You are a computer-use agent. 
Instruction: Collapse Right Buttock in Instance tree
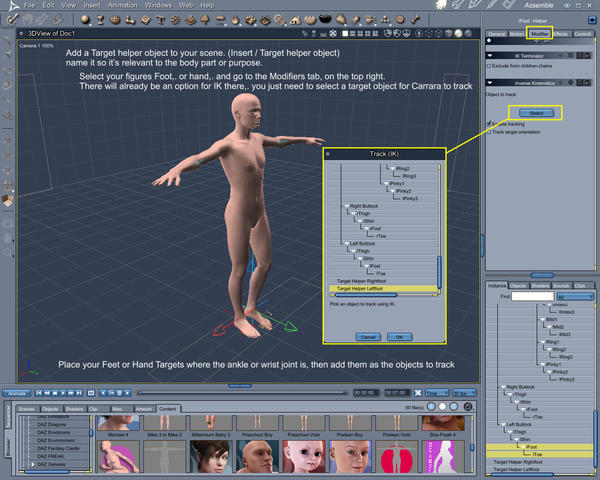pos(504,387)
